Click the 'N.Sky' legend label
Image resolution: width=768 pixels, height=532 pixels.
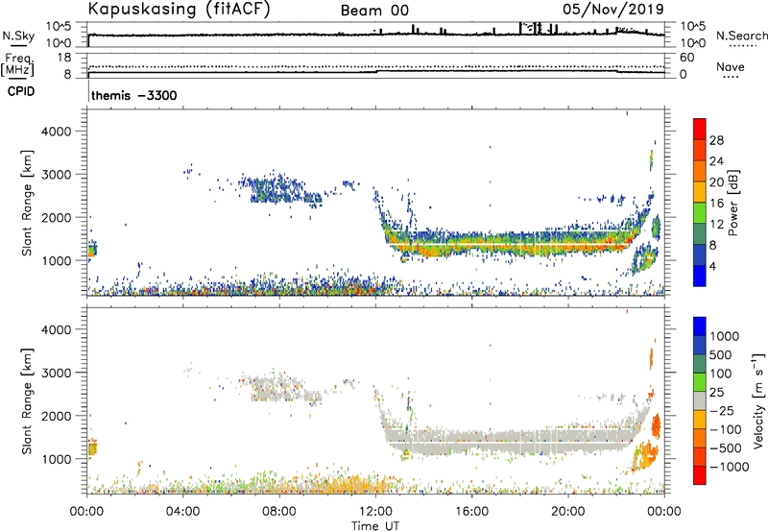pyautogui.click(x=18, y=36)
